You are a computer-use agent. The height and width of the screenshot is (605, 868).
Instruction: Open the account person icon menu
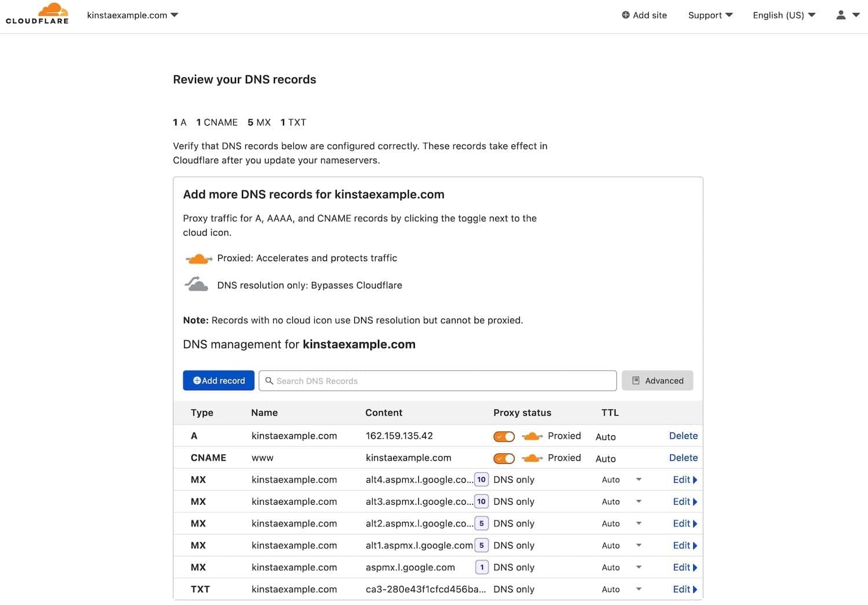coord(841,16)
